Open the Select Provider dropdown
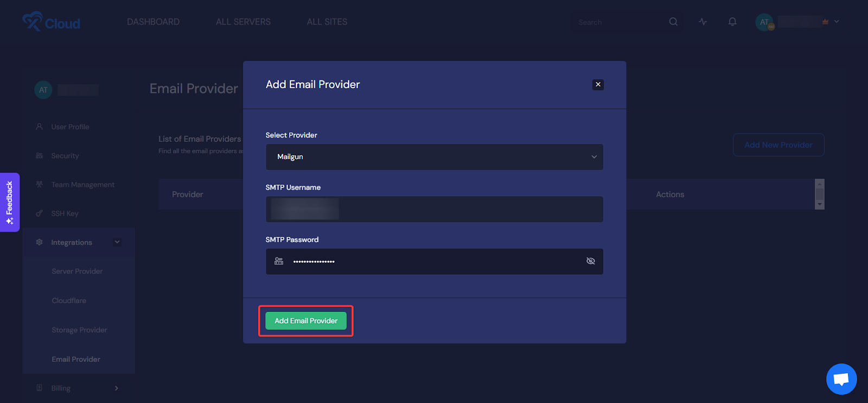This screenshot has height=403, width=868. tap(434, 157)
